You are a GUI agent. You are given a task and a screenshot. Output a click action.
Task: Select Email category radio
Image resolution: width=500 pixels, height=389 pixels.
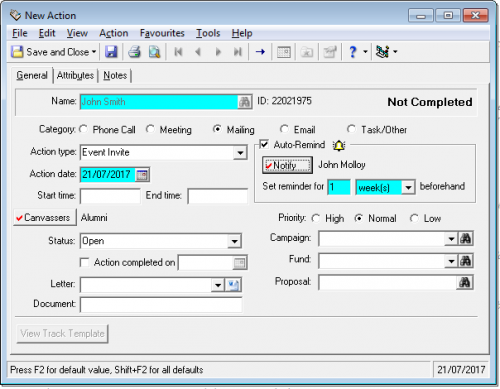pyautogui.click(x=284, y=129)
